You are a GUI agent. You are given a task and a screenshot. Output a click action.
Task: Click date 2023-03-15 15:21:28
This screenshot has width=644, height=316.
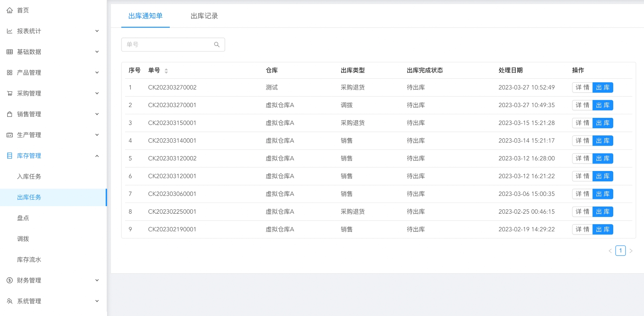[527, 123]
